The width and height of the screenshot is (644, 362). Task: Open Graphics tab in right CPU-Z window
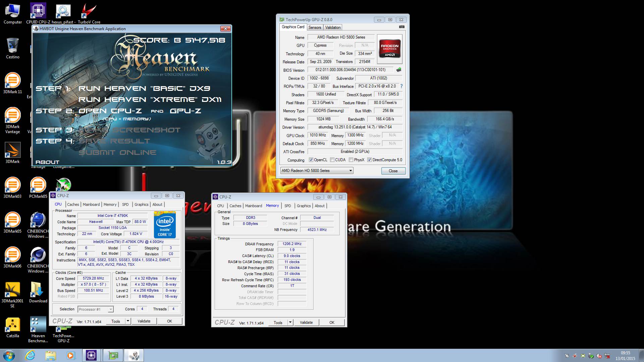click(x=304, y=206)
